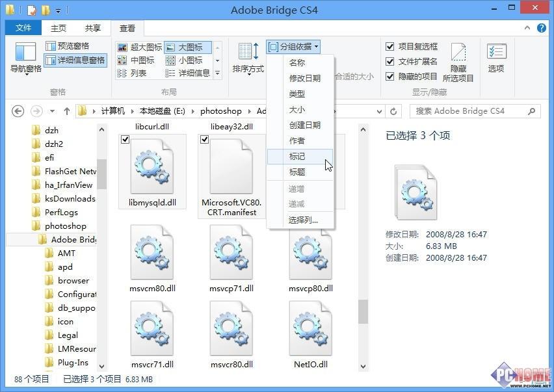Click the file list vertical scrollbar thumb
The height and width of the screenshot is (392, 554).
[x=363, y=311]
